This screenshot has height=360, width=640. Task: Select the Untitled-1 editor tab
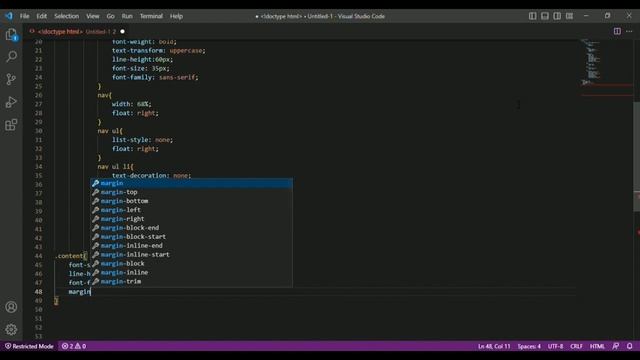(77, 31)
